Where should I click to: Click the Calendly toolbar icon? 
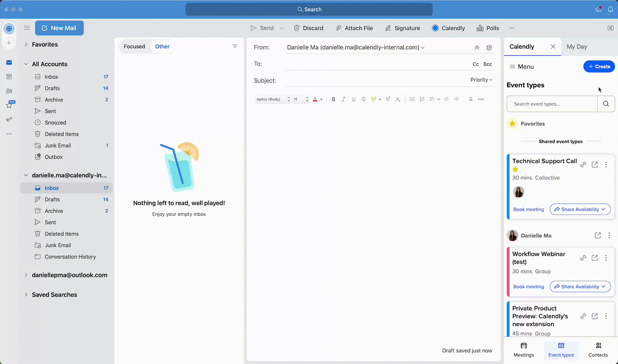pyautogui.click(x=448, y=28)
